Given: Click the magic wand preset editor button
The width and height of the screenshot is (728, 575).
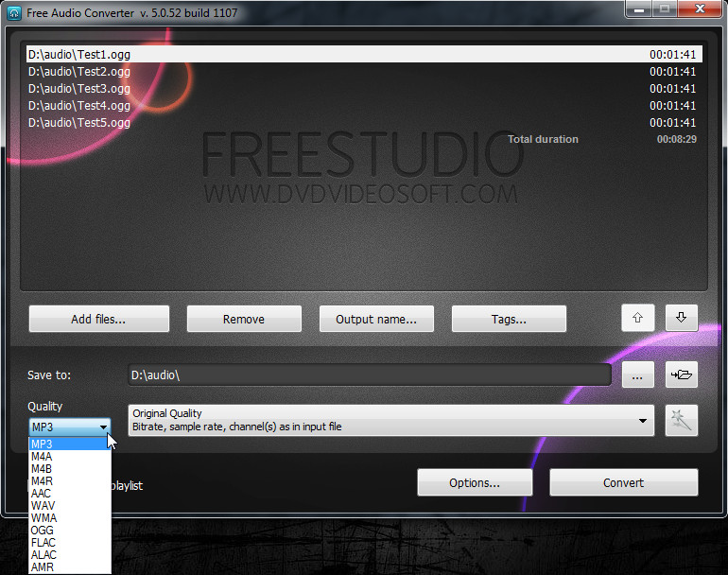Looking at the screenshot, I should [x=681, y=420].
